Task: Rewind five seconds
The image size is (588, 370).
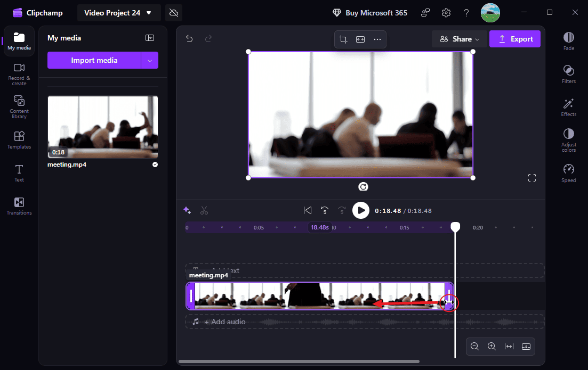Action: click(325, 210)
